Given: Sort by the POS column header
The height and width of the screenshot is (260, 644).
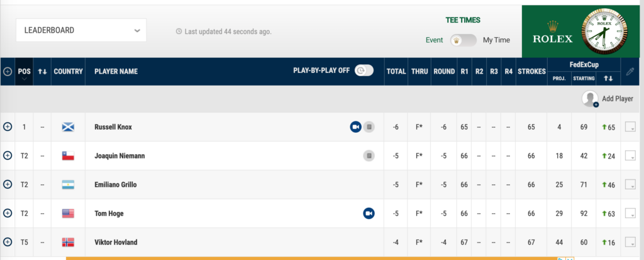Looking at the screenshot, I should coord(25,72).
